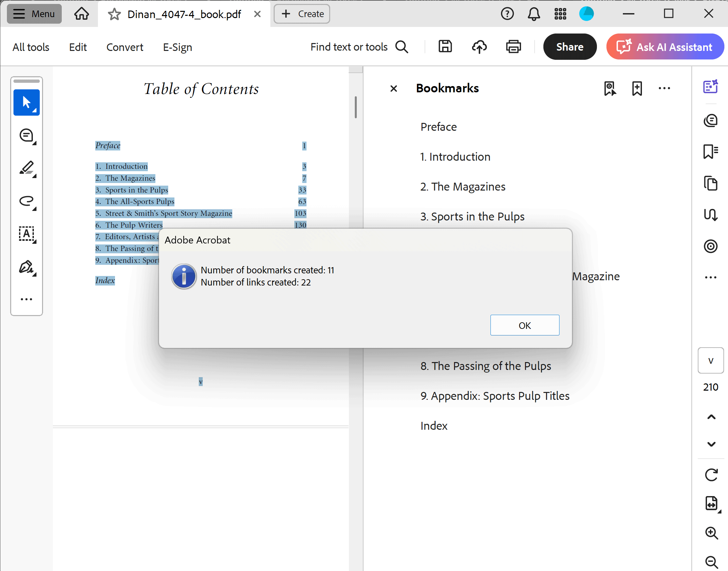Open the attachments/links right-rail icon
The height and width of the screenshot is (571, 728).
[x=711, y=215]
